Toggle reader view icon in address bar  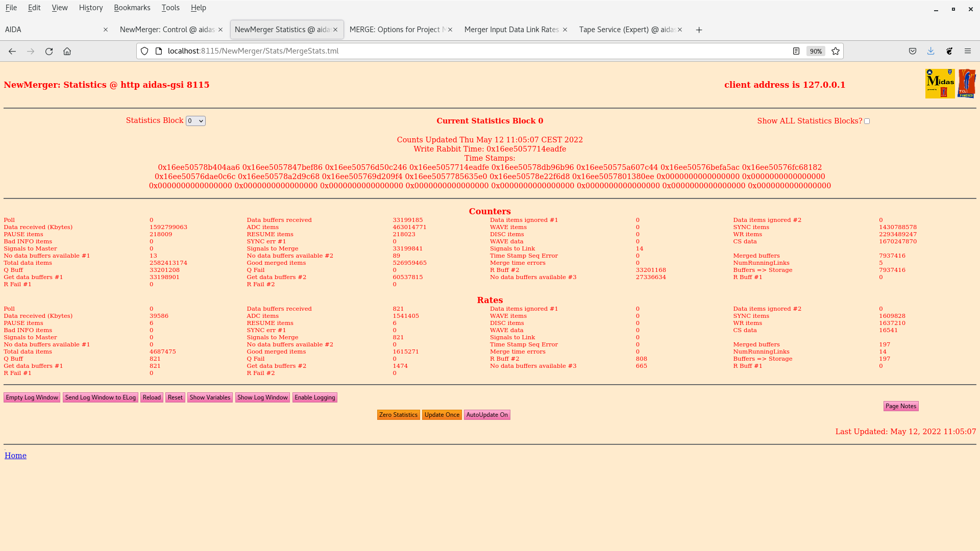[x=796, y=51]
